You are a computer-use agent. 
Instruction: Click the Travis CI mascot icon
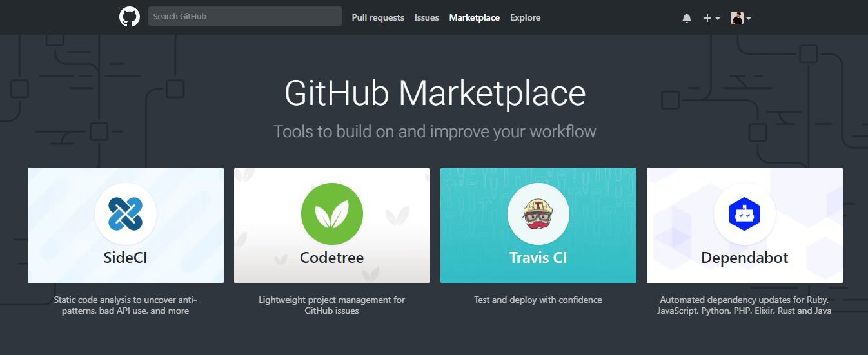point(538,214)
